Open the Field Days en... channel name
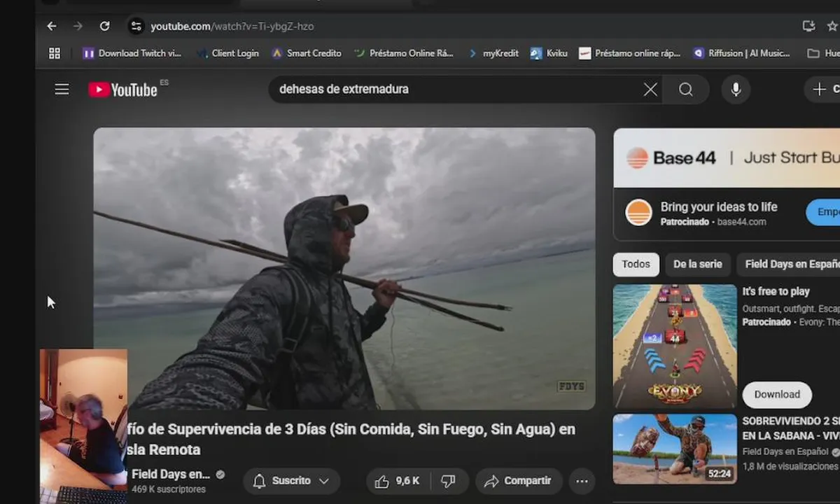The image size is (840, 504). click(x=171, y=475)
